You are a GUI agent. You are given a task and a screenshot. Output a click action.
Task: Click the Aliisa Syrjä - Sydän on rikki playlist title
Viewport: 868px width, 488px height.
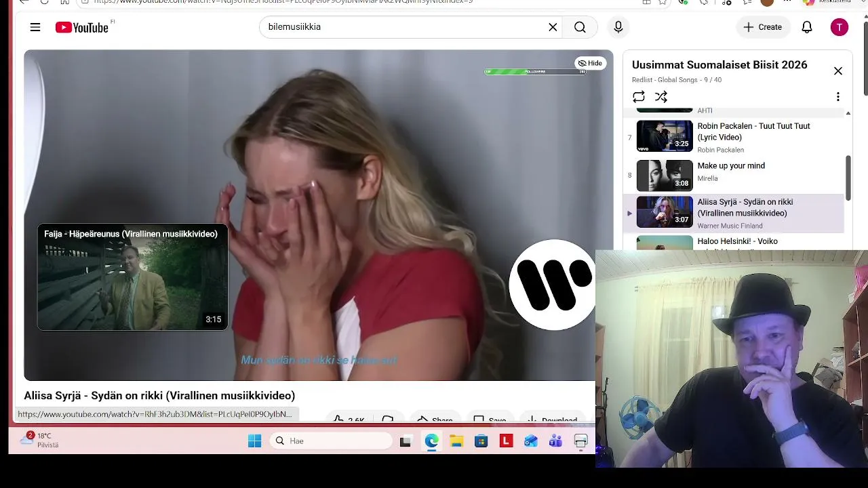[745, 207]
